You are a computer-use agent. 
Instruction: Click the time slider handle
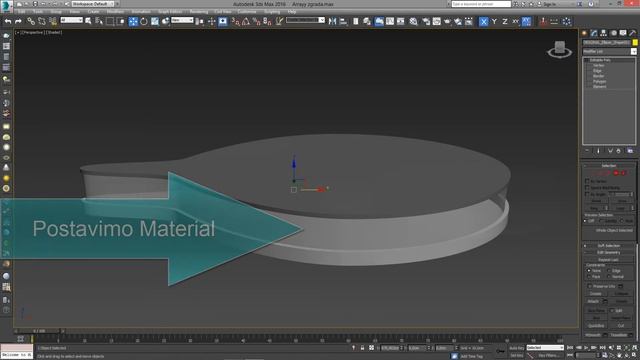click(40, 331)
